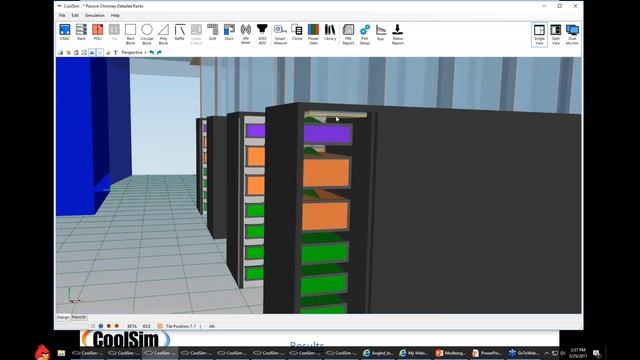Enable Dual Monitor view
This screenshot has height=360, width=640.
(x=572, y=34)
